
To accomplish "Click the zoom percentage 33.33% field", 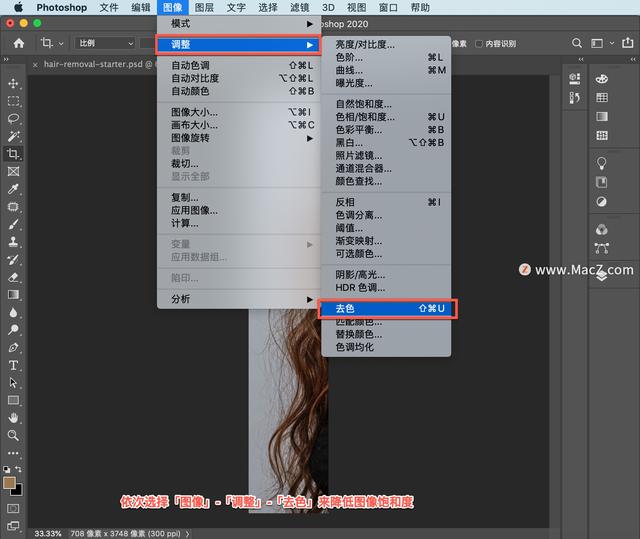I will (x=48, y=534).
